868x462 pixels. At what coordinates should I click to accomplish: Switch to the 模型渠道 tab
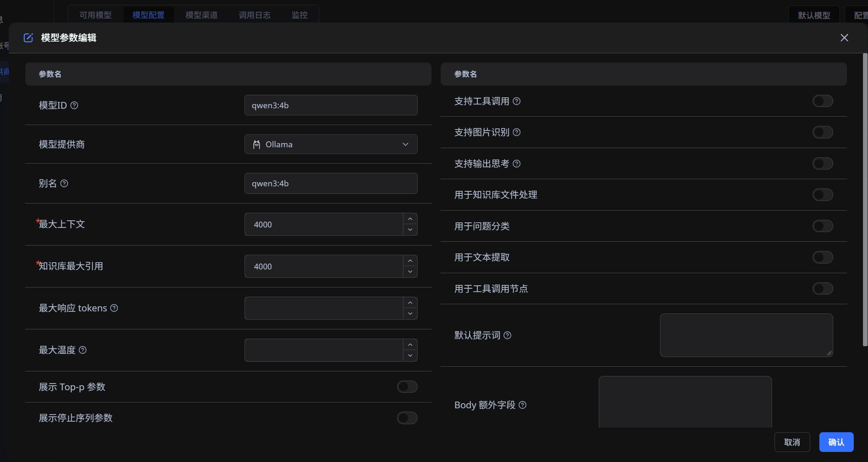coord(201,15)
